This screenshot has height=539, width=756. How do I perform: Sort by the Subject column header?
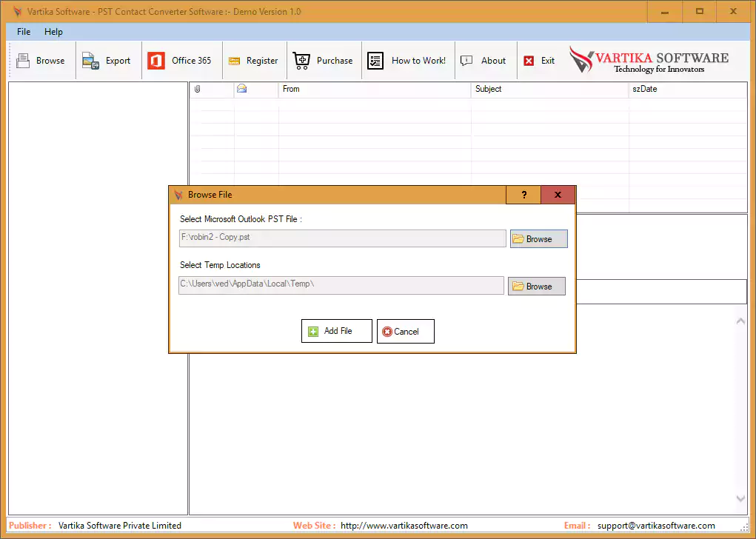click(549, 89)
